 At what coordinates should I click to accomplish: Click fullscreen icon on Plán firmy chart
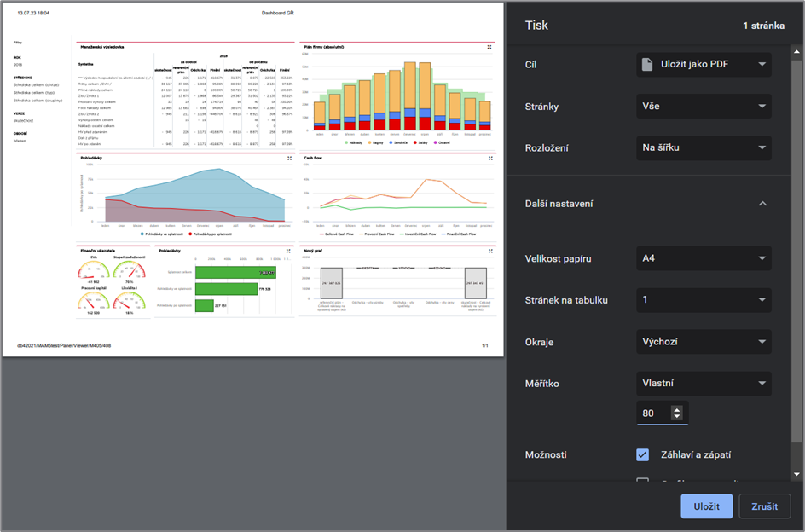[489, 47]
